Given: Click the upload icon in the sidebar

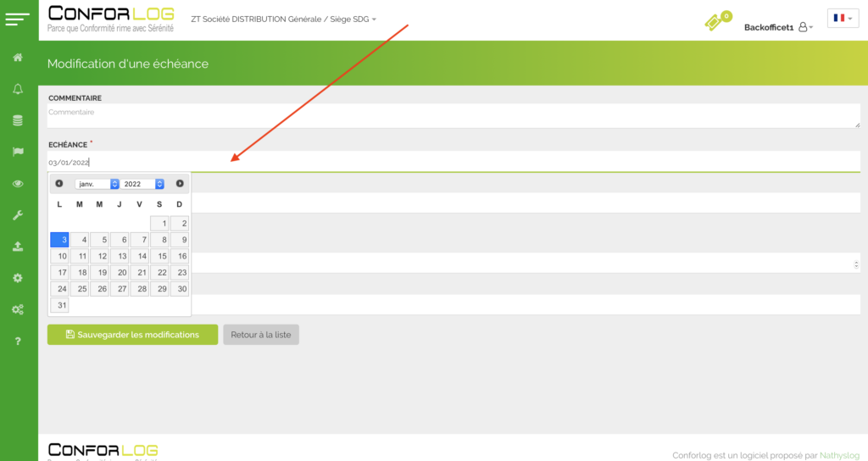Looking at the screenshot, I should click(18, 247).
